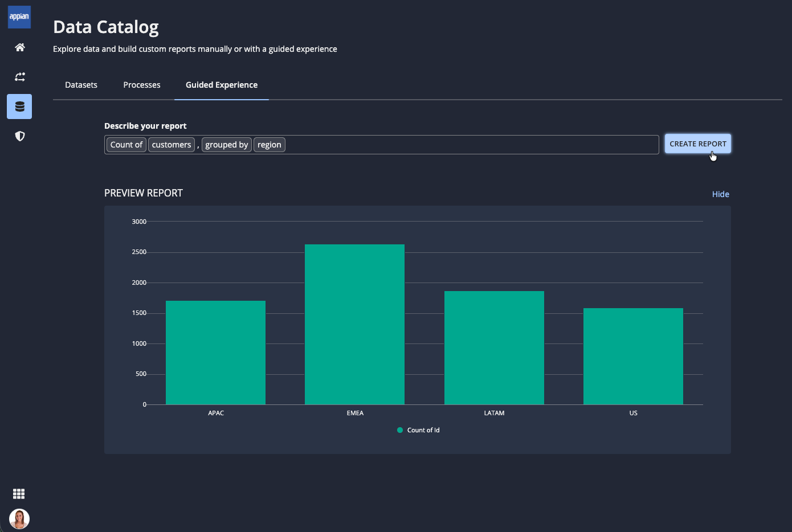Open the Home icon in sidebar
This screenshot has width=792, height=532.
20,47
